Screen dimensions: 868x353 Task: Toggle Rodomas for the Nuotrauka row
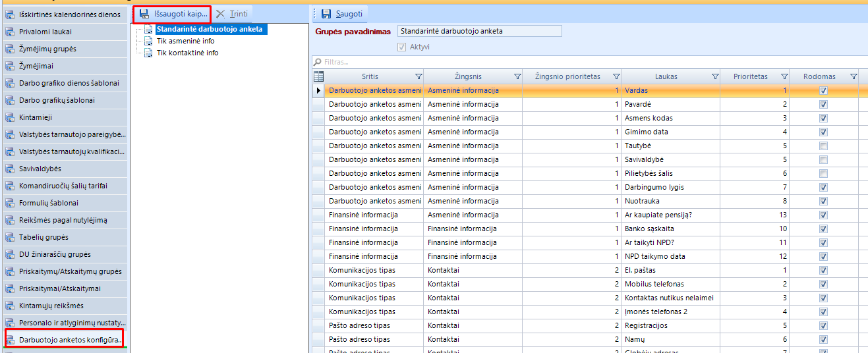click(823, 201)
